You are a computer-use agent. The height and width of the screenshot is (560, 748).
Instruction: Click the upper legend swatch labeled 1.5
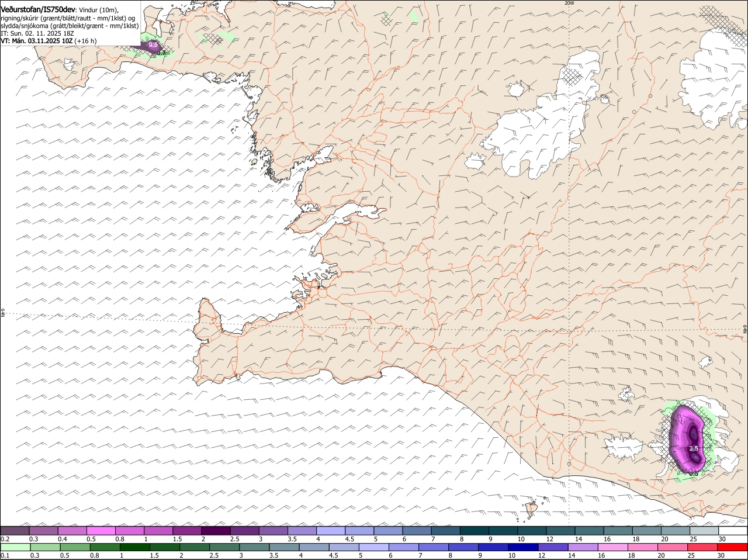[x=188, y=531]
